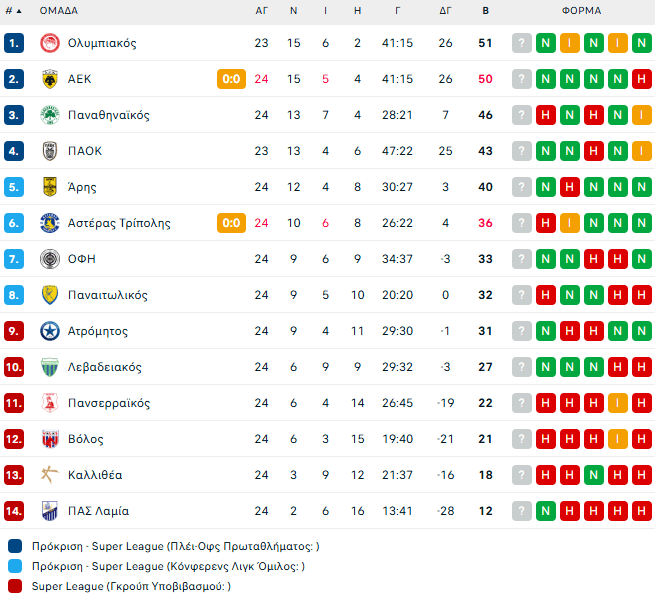The image size is (655, 595).
Task: Click the Panathinaikos clover logo
Action: 49,115
